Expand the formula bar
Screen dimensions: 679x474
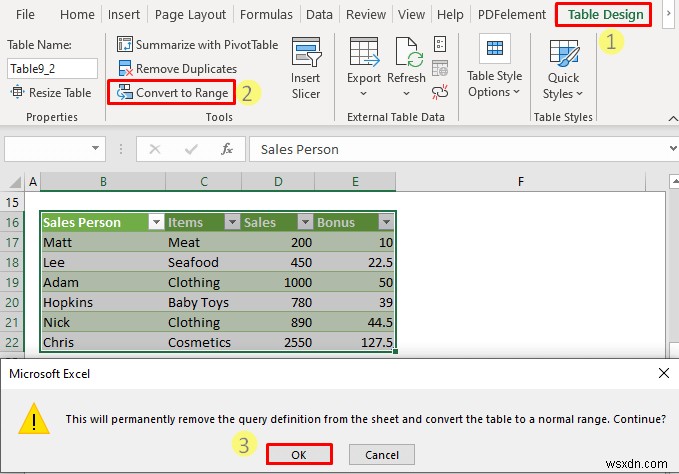(673, 148)
